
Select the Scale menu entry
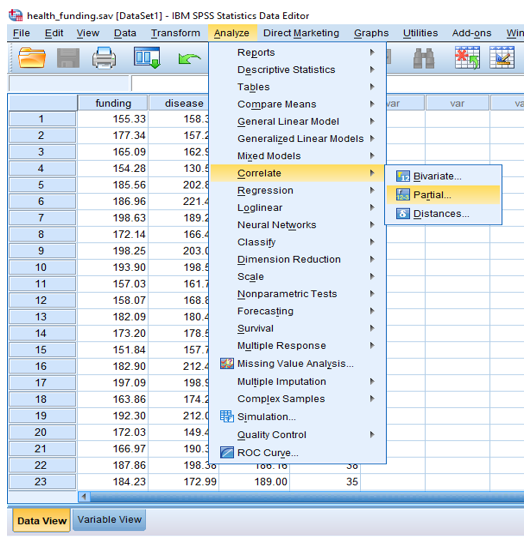(297, 276)
